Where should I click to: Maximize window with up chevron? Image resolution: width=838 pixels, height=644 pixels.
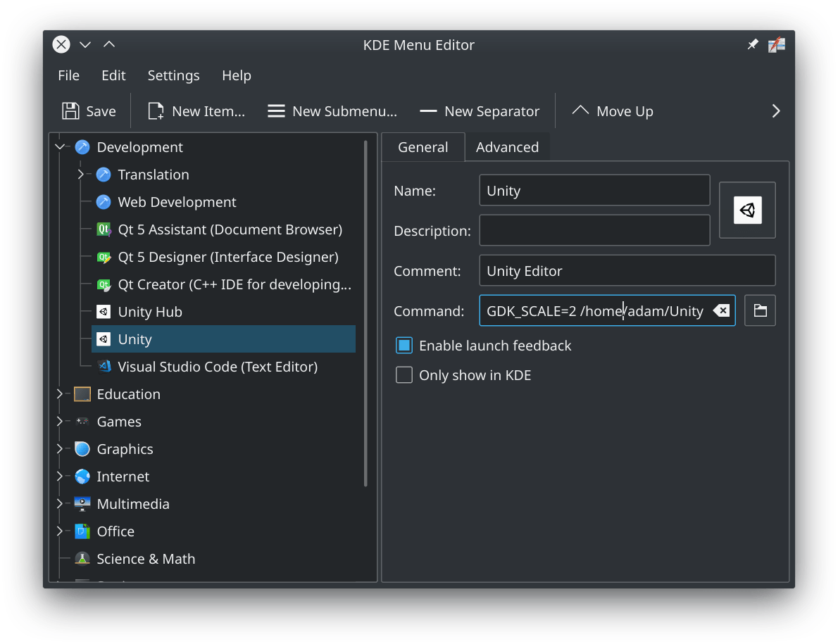pos(109,44)
